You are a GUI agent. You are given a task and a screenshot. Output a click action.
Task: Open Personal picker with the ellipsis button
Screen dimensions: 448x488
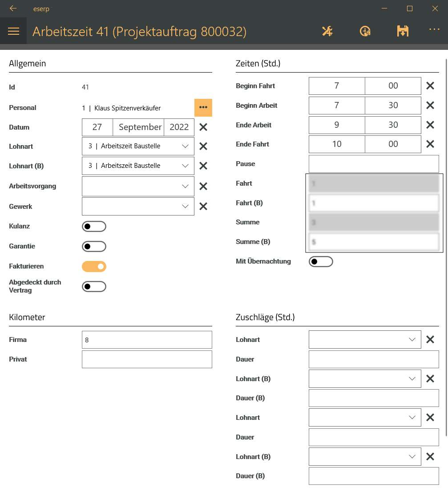click(203, 108)
